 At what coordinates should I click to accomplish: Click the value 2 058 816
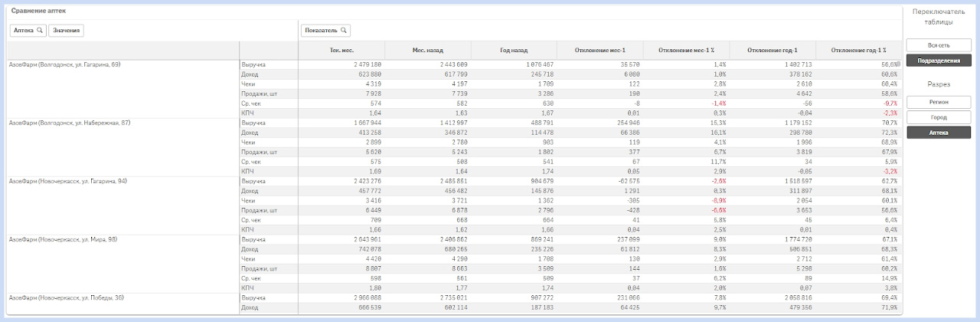click(x=797, y=297)
